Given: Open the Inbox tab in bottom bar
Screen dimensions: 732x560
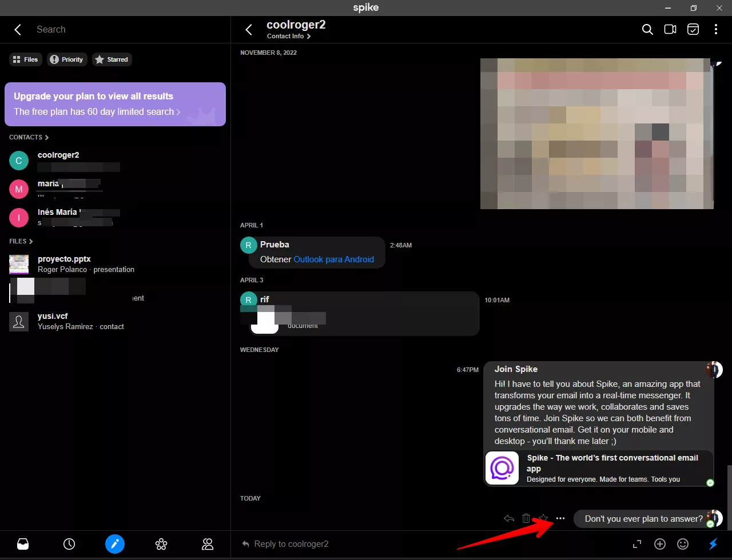Looking at the screenshot, I should pos(23,544).
